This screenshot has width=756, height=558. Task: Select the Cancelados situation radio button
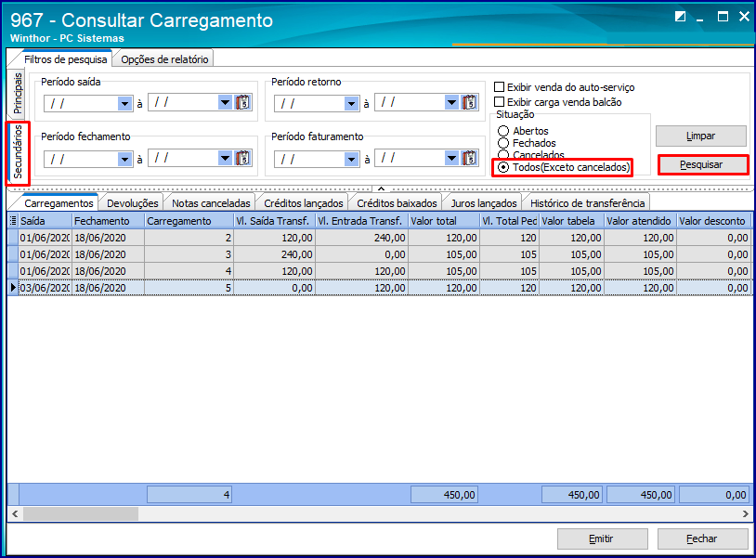pos(502,154)
